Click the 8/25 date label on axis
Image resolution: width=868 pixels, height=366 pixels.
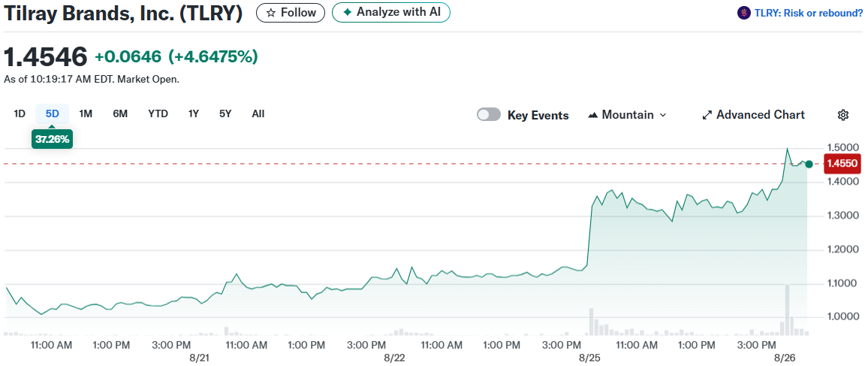click(589, 358)
